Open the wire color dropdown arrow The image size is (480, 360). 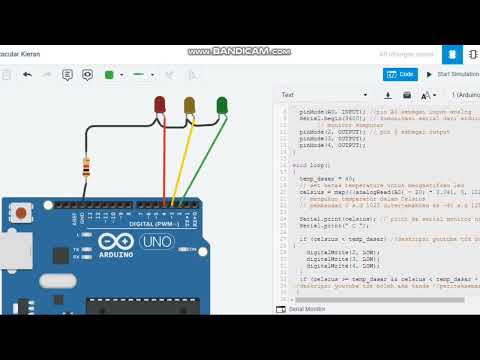coord(122,75)
